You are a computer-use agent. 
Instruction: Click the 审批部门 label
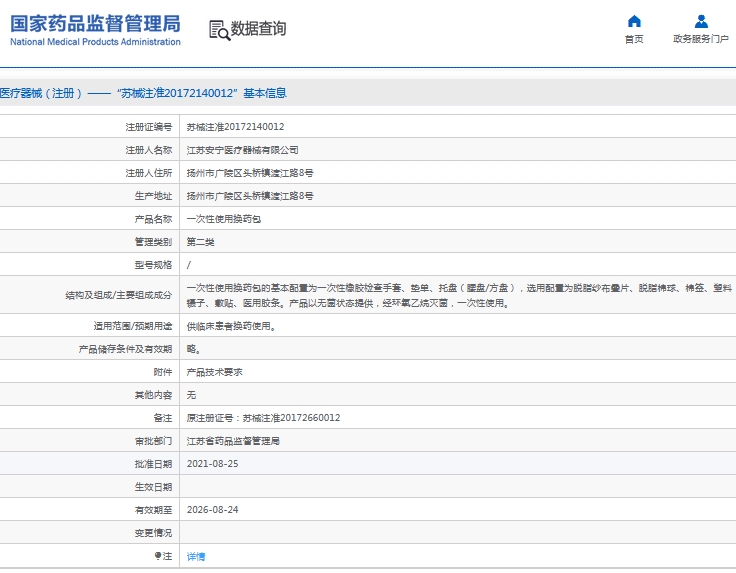pyautogui.click(x=153, y=441)
